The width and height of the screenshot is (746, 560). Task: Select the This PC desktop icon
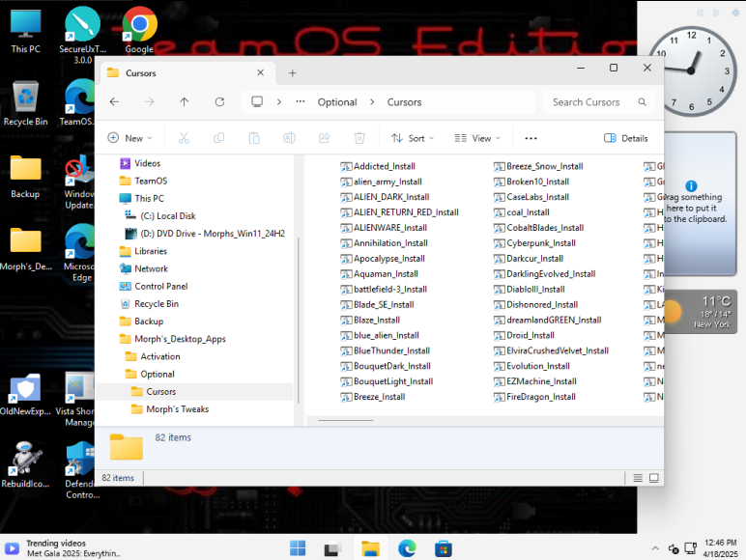point(25,31)
